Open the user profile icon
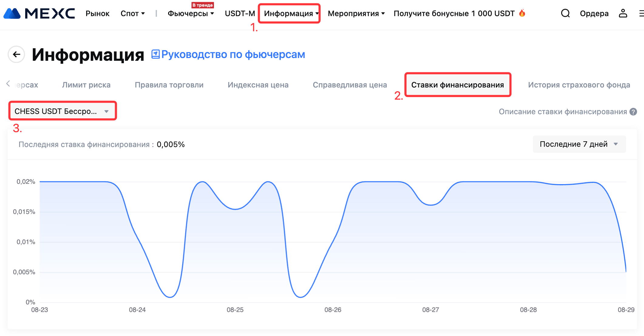 (623, 13)
